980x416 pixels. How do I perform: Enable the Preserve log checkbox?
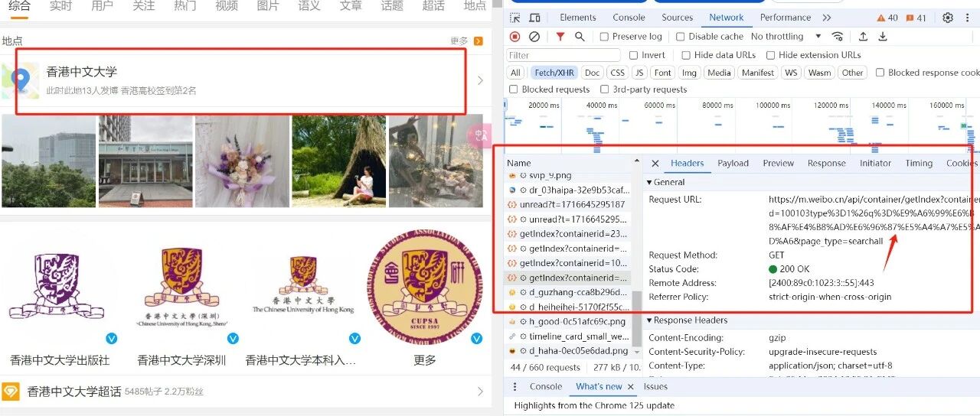pos(604,37)
